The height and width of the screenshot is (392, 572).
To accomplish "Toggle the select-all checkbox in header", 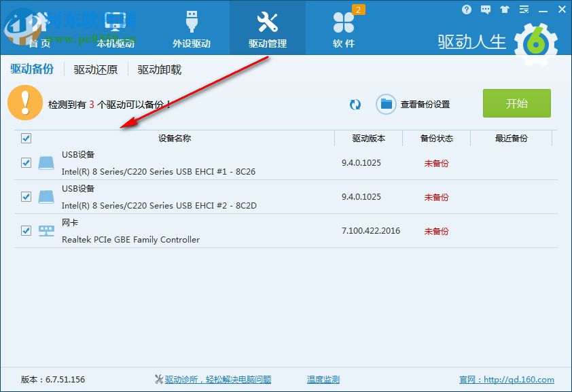I will click(x=26, y=139).
